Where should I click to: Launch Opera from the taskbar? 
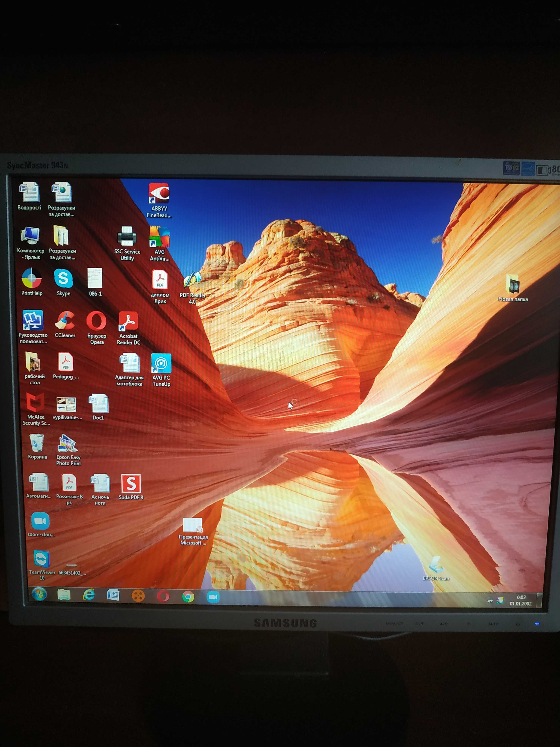163,596
